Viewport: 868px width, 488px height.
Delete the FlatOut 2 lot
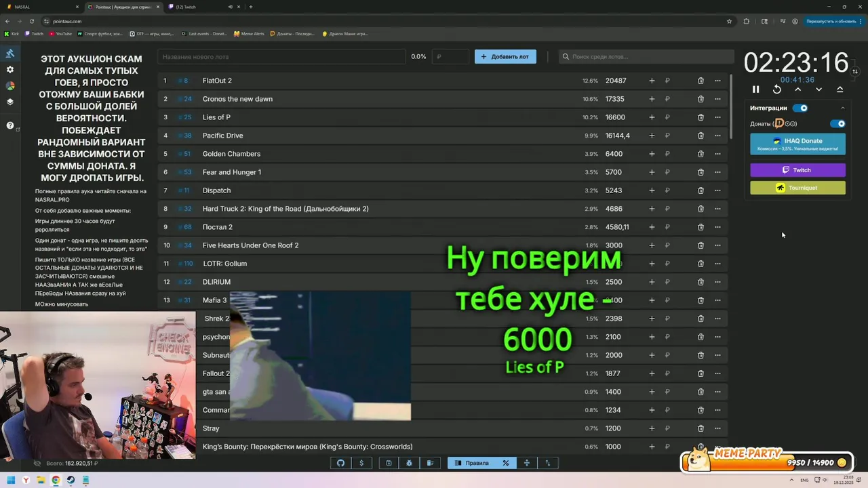(x=701, y=81)
